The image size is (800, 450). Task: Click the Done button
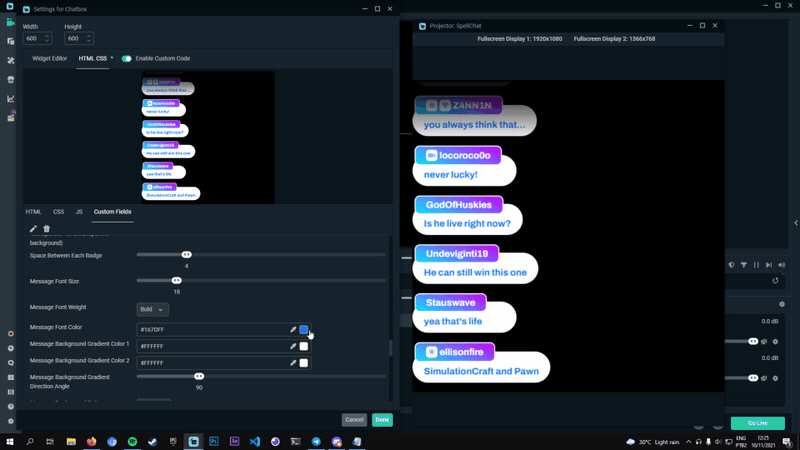tap(382, 420)
